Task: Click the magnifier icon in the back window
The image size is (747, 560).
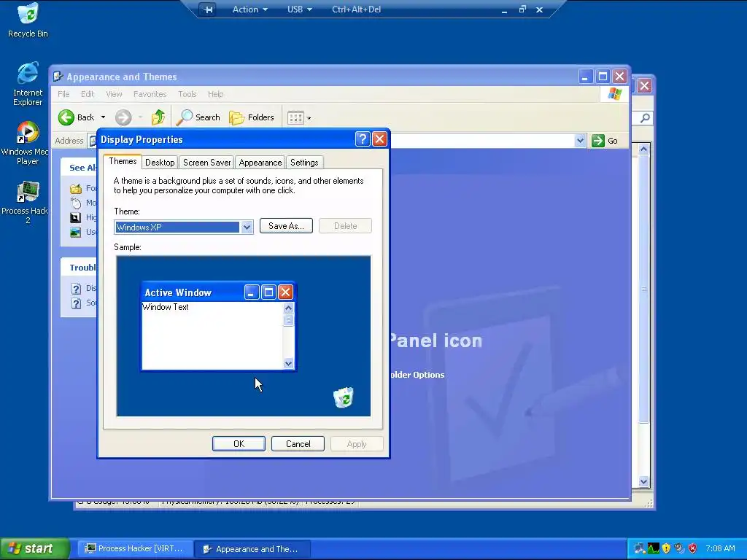Action: coord(645,117)
